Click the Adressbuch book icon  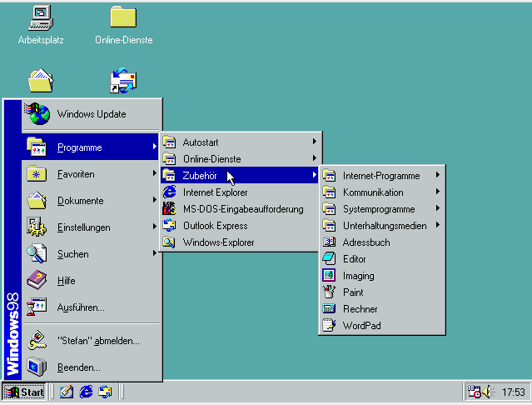pyautogui.click(x=329, y=242)
